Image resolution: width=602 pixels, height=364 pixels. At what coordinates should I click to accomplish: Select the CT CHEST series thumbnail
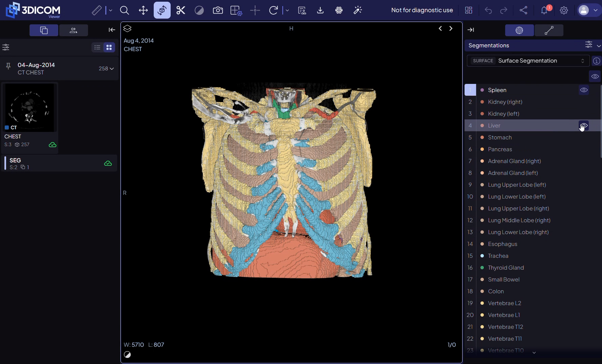(29, 108)
